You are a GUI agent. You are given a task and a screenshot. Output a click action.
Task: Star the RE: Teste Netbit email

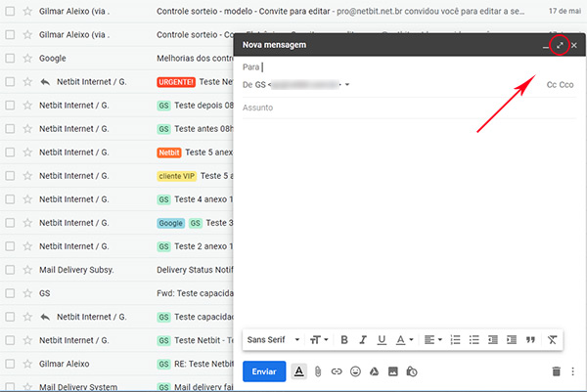click(x=27, y=364)
